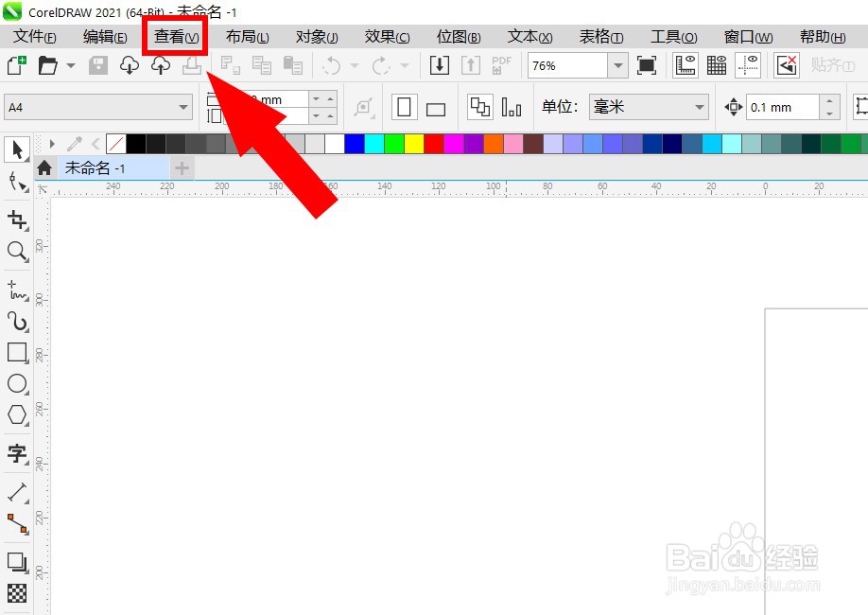Select the Ellipse tool
This screenshot has width=868, height=615.
17,383
